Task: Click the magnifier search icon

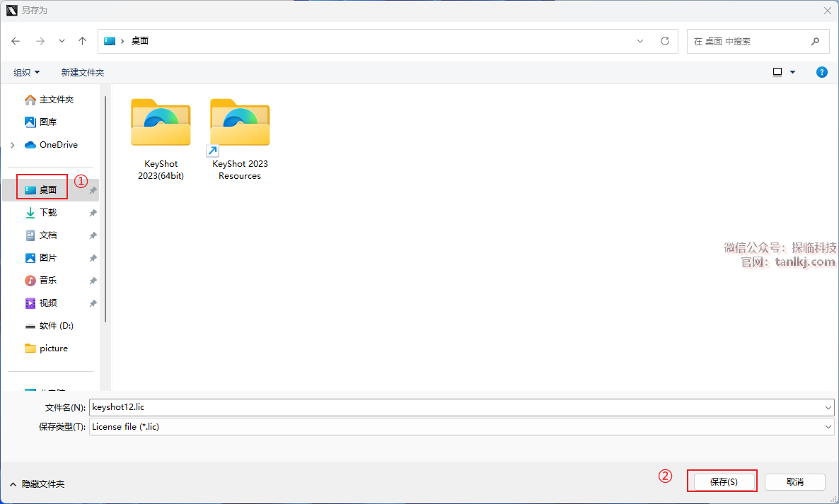Action: (x=815, y=41)
